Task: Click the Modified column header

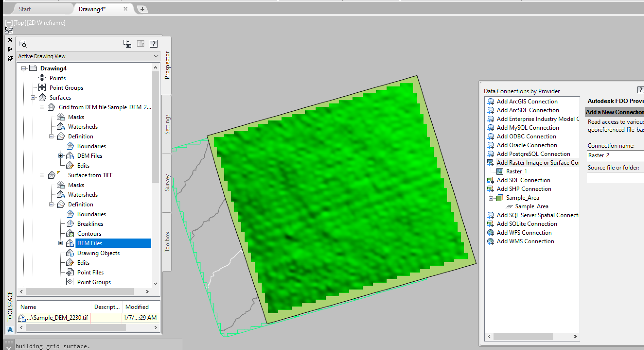Action: coord(141,307)
